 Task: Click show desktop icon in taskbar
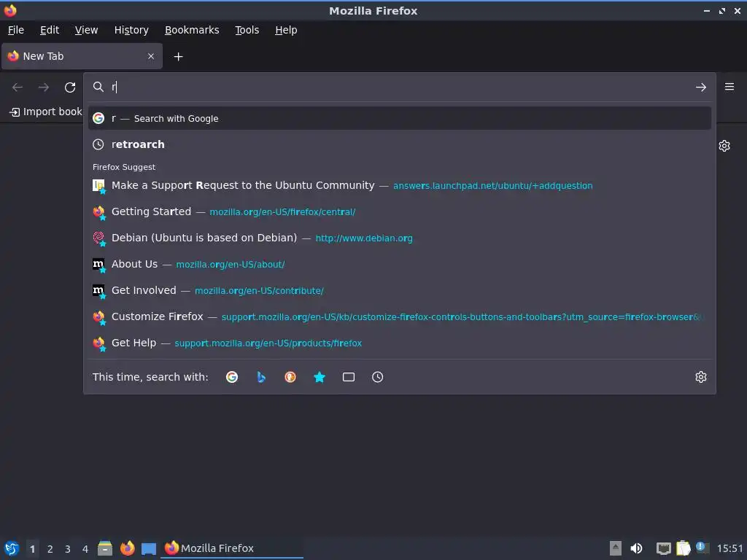(x=149, y=548)
